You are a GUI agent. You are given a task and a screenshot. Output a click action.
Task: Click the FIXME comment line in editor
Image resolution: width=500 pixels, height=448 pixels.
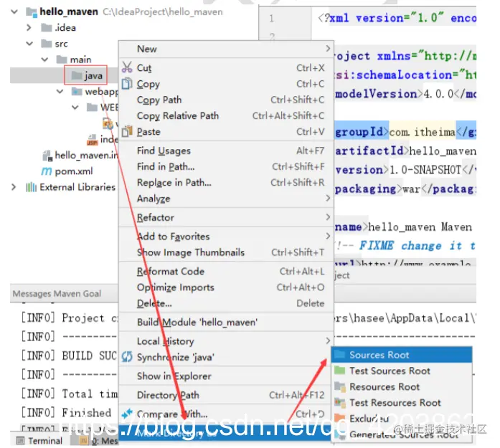(x=406, y=246)
